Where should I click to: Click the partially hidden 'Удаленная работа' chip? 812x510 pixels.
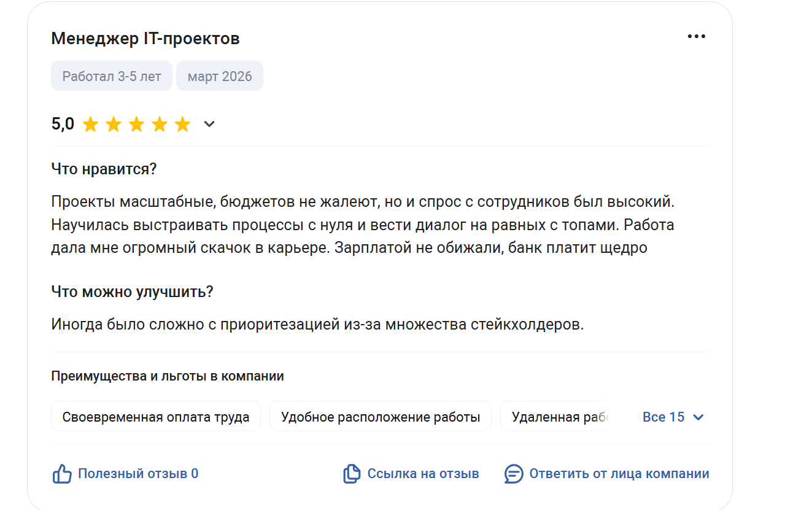tap(555, 417)
